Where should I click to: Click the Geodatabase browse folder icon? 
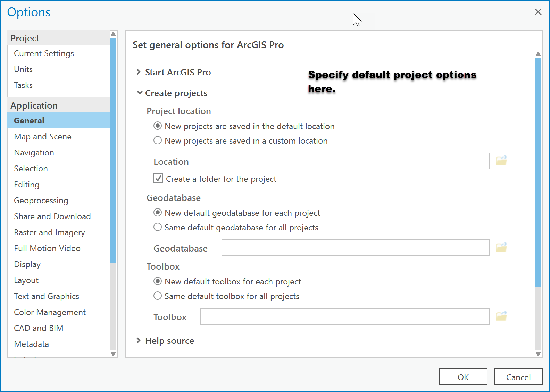point(501,247)
